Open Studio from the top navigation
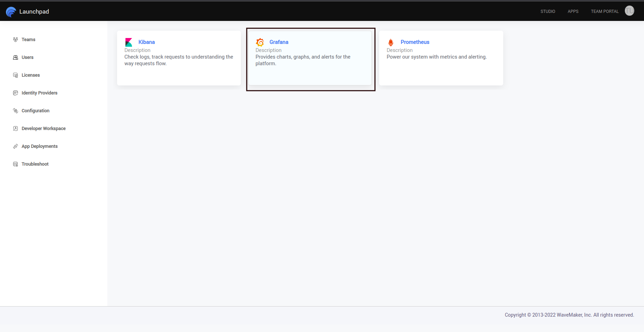The image size is (644, 332). tap(548, 12)
